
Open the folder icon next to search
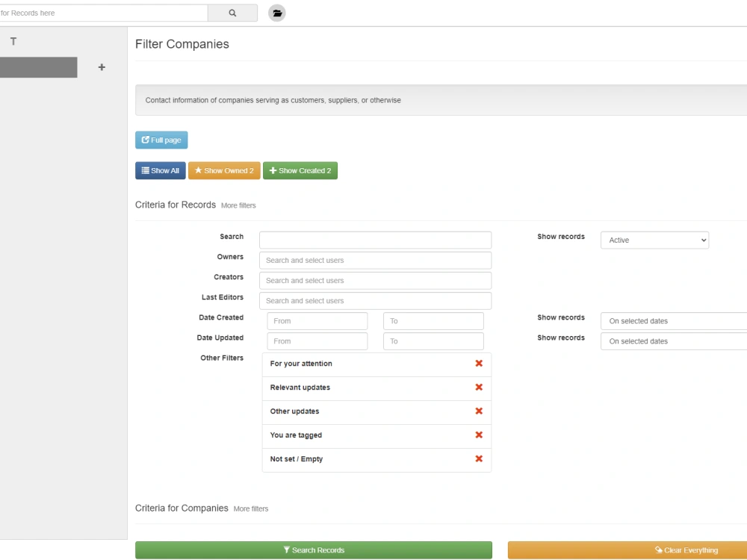tap(277, 13)
